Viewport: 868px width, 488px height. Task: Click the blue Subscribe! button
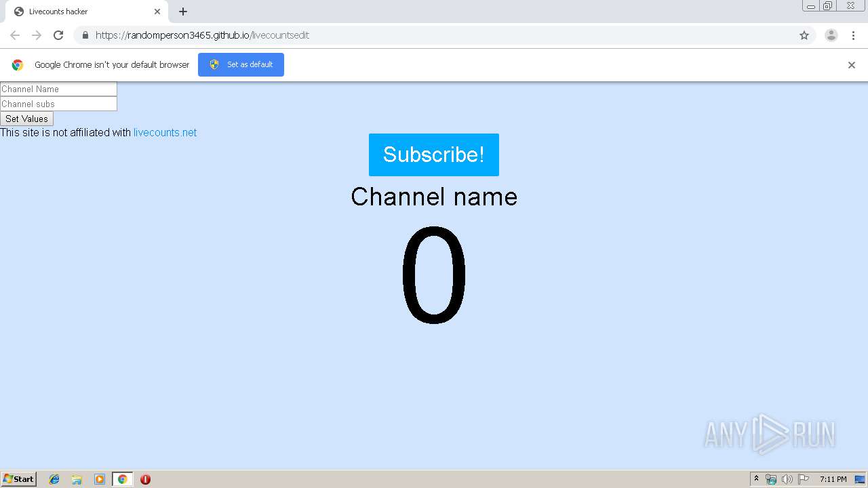434,155
